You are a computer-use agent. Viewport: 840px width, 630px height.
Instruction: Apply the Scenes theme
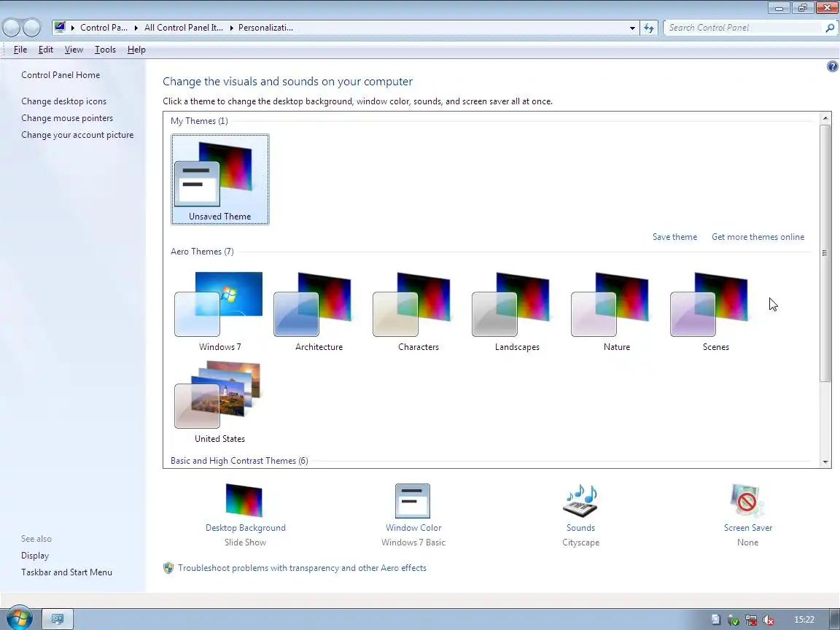715,311
